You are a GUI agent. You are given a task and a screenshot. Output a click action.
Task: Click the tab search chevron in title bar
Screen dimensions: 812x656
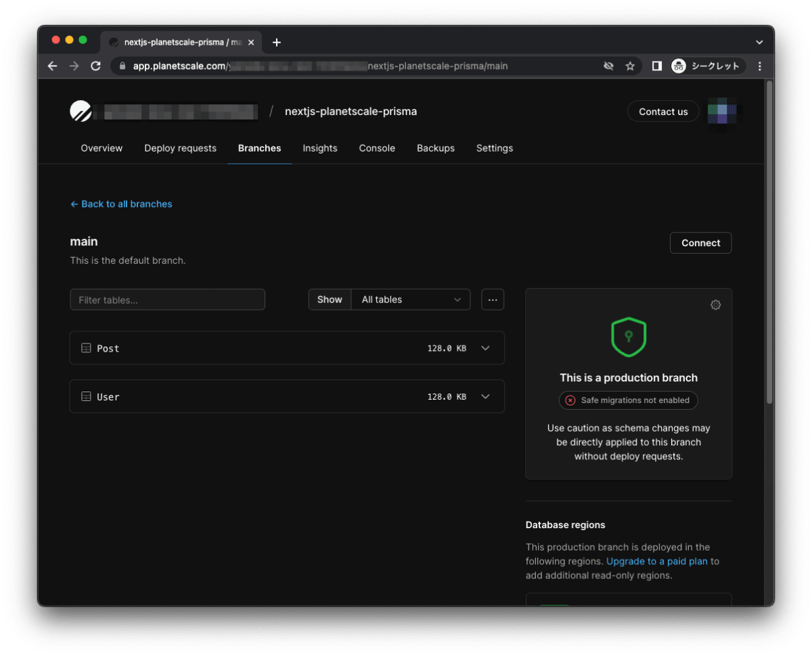[x=759, y=42]
